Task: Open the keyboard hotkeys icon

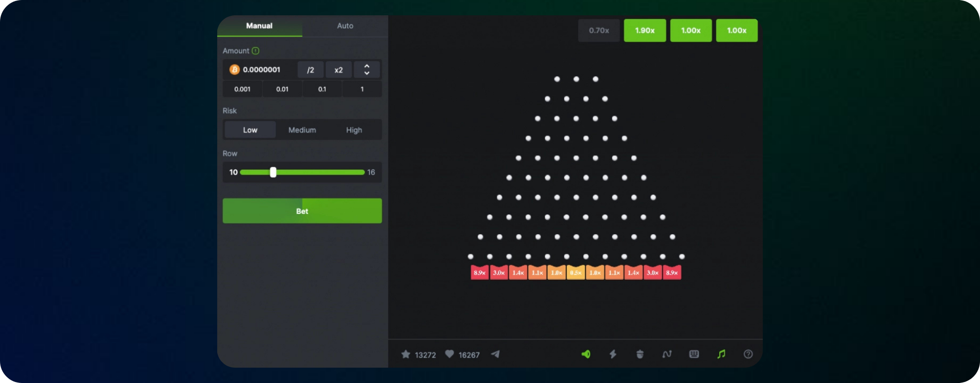Action: point(694,354)
